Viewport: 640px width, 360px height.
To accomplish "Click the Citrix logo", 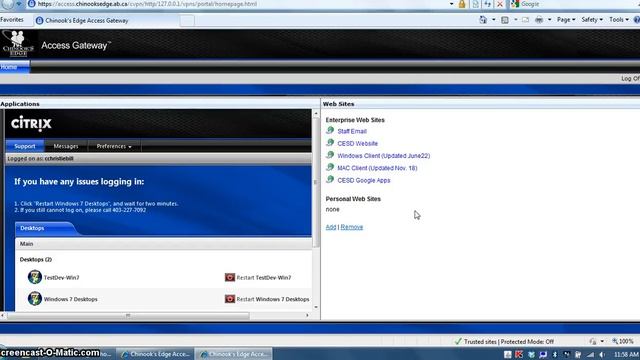I will point(31,123).
